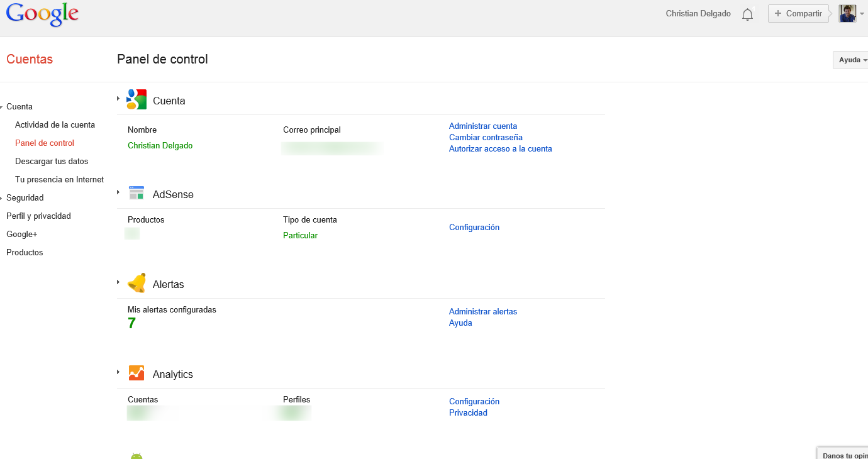
Task: Click Mis alertas configuradas label
Action: coord(172,310)
